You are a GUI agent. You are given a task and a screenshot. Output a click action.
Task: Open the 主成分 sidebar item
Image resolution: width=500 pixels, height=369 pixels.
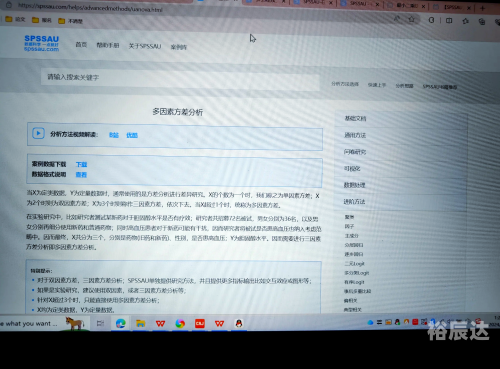click(351, 236)
